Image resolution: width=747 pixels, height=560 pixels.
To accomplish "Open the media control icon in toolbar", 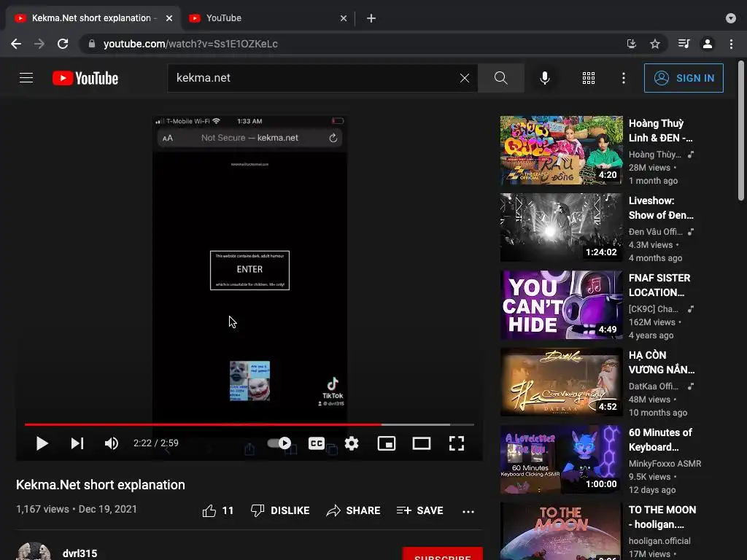I will 684,44.
